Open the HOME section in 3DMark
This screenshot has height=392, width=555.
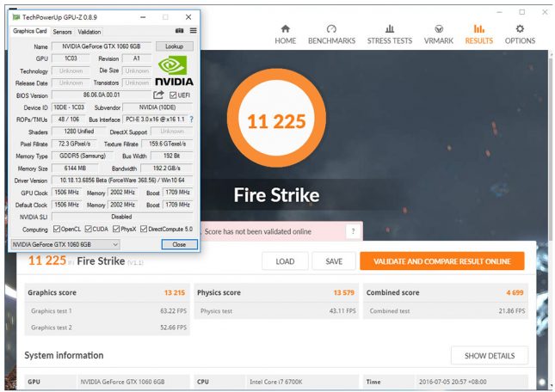pos(286,34)
